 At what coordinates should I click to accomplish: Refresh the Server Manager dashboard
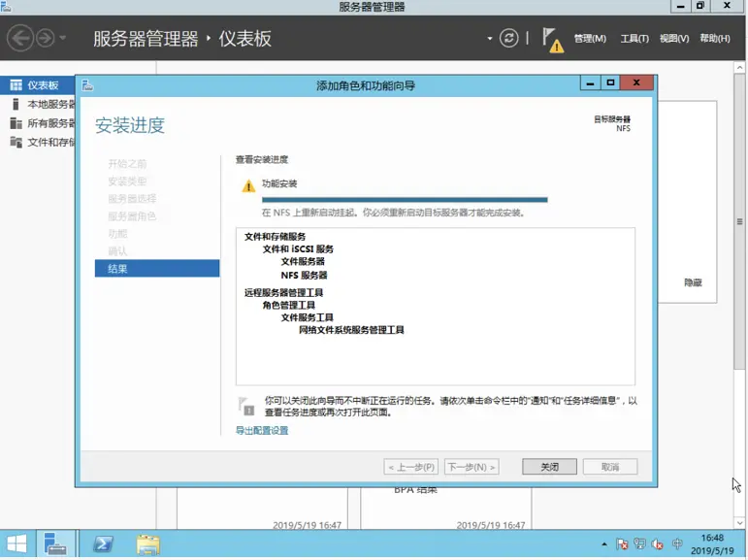(x=508, y=38)
